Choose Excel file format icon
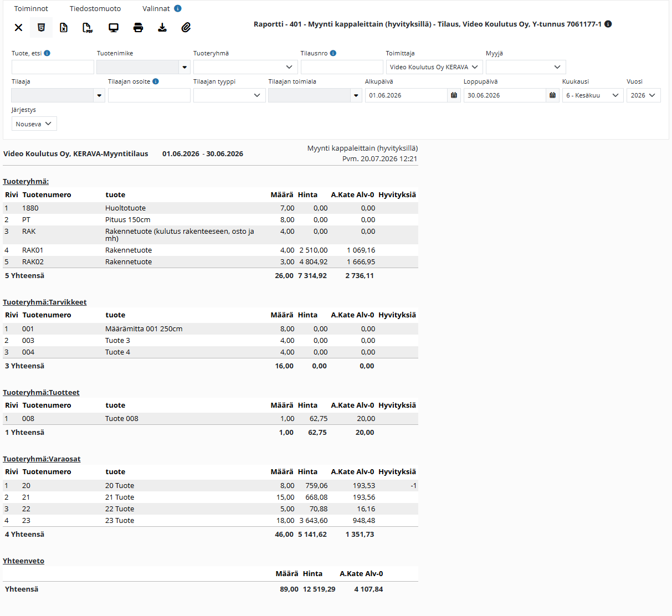The width and height of the screenshot is (672, 616). pos(64,28)
